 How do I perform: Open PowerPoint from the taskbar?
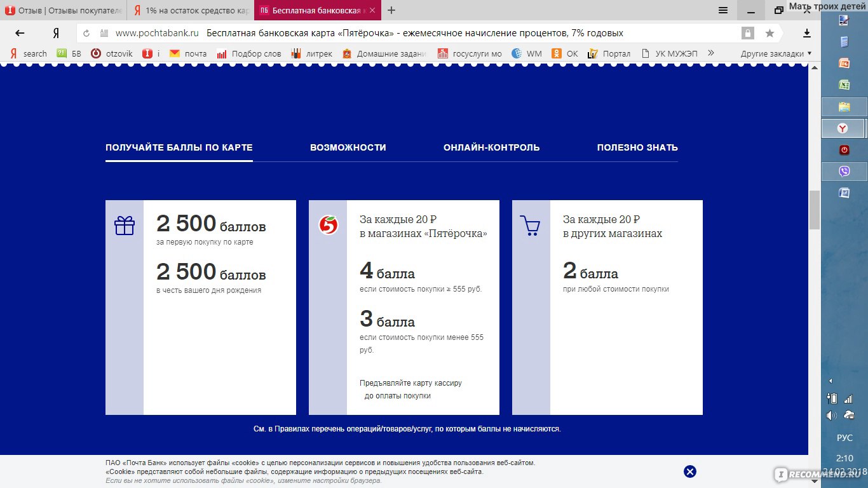[844, 63]
